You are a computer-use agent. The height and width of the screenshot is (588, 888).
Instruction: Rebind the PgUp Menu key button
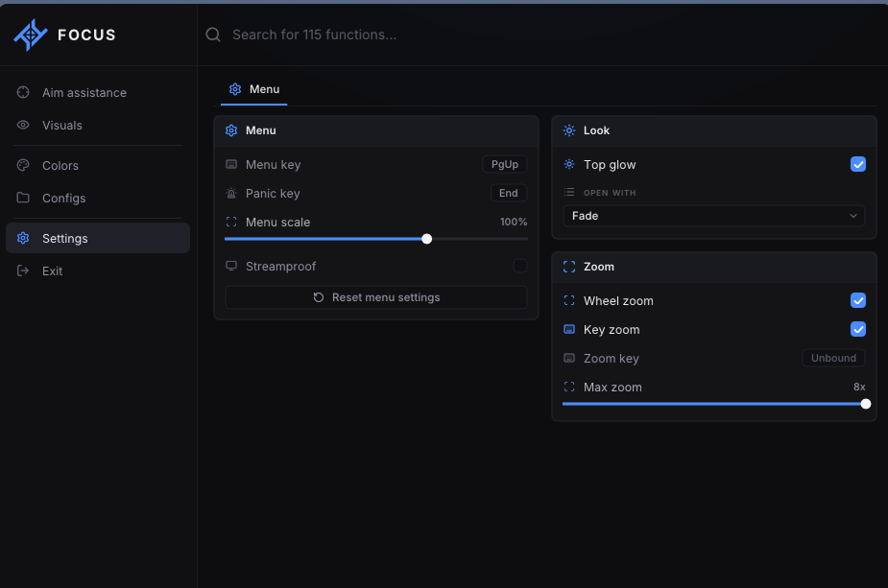pos(505,164)
